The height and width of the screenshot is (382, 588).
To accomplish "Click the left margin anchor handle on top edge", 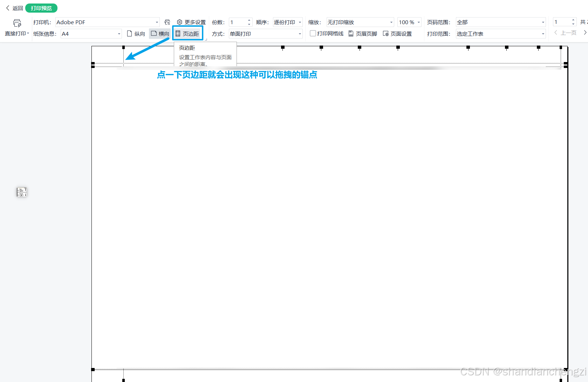I will (123, 47).
